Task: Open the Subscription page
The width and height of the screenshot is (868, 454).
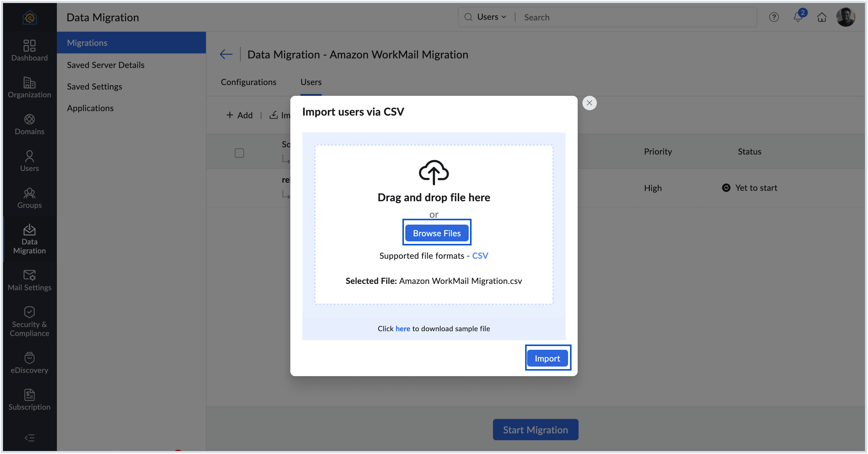Action: [29, 400]
